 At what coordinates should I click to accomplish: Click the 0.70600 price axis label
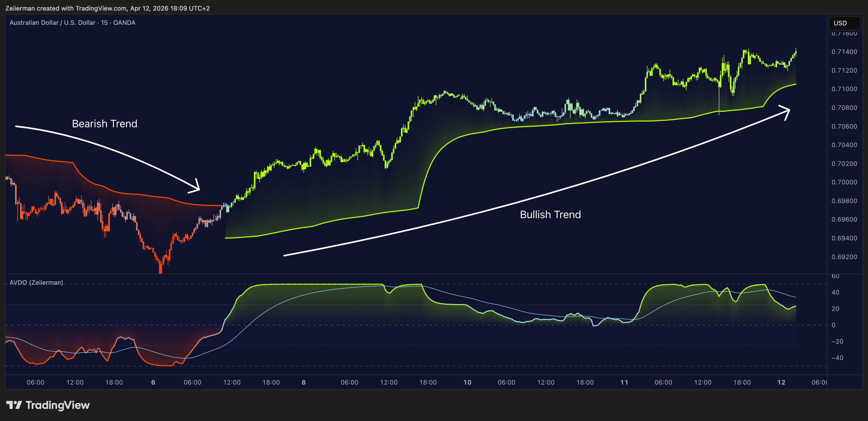tap(844, 126)
